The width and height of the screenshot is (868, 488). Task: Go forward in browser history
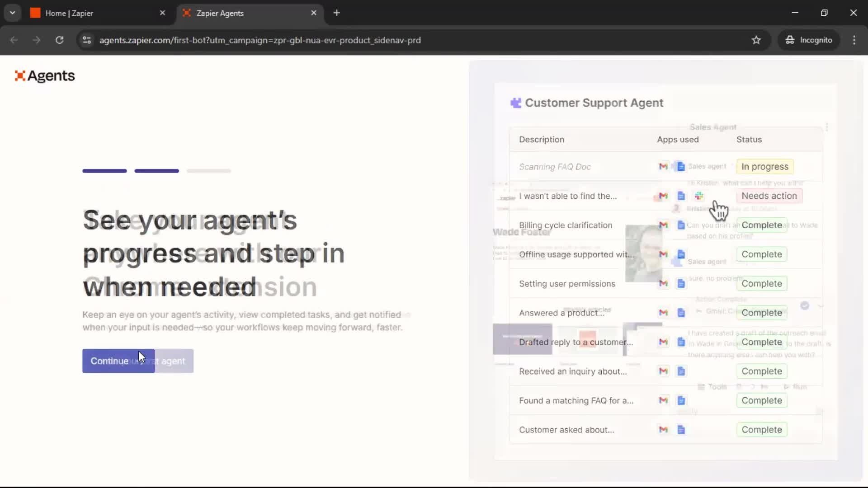(37, 40)
